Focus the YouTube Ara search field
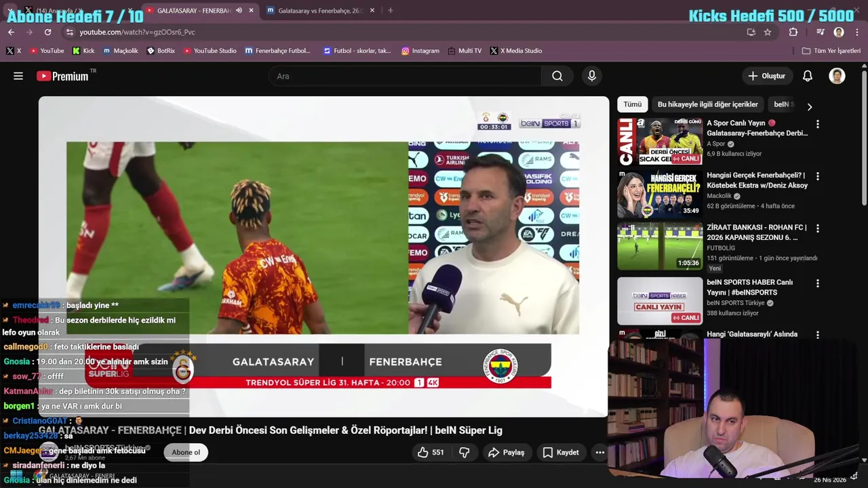The width and height of the screenshot is (868, 488). (405, 76)
